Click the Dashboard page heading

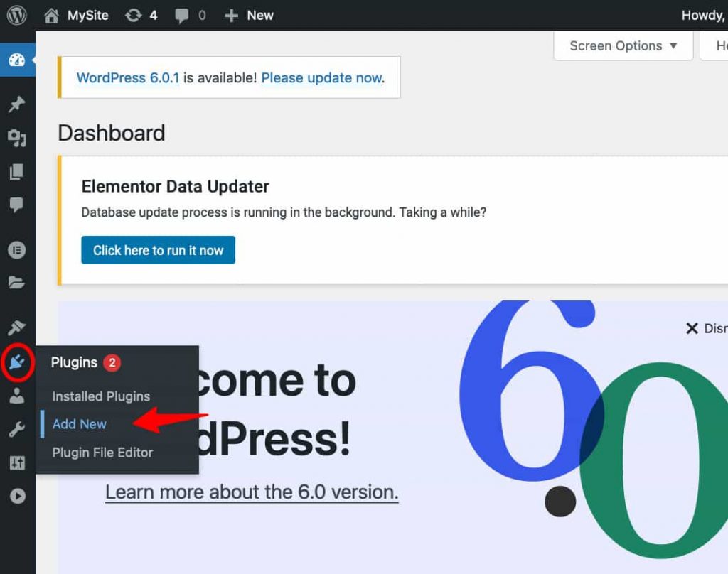click(112, 133)
